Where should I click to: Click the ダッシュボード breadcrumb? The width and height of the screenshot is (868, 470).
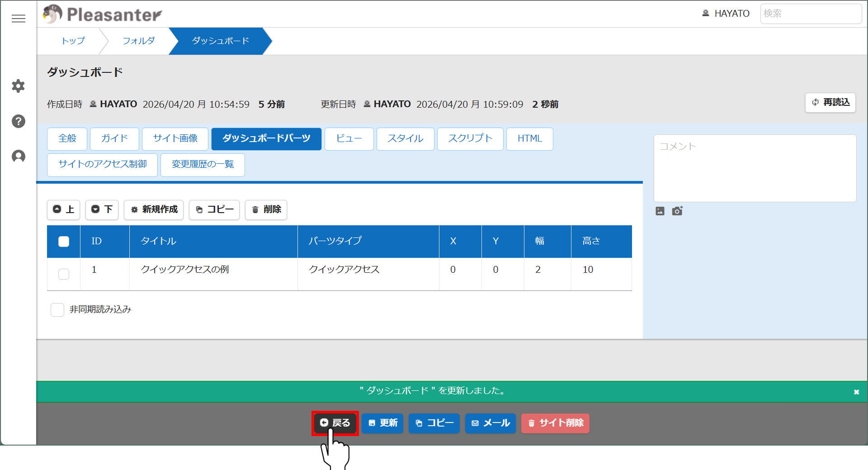pyautogui.click(x=220, y=41)
